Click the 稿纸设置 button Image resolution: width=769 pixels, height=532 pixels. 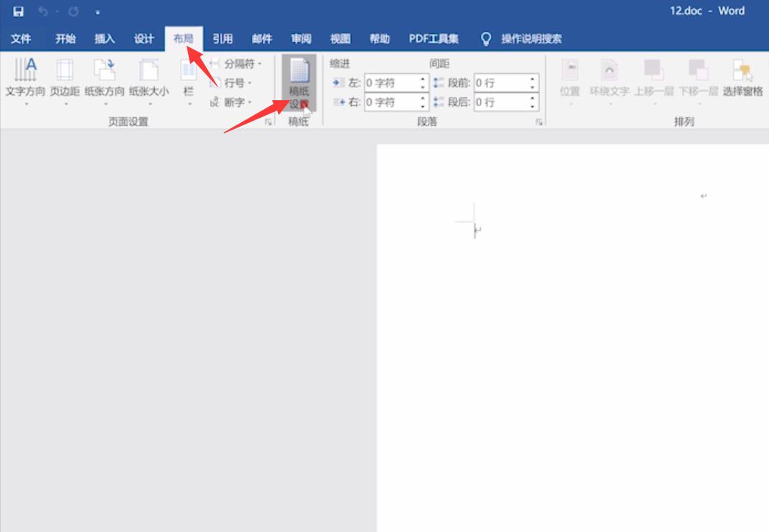[299, 83]
